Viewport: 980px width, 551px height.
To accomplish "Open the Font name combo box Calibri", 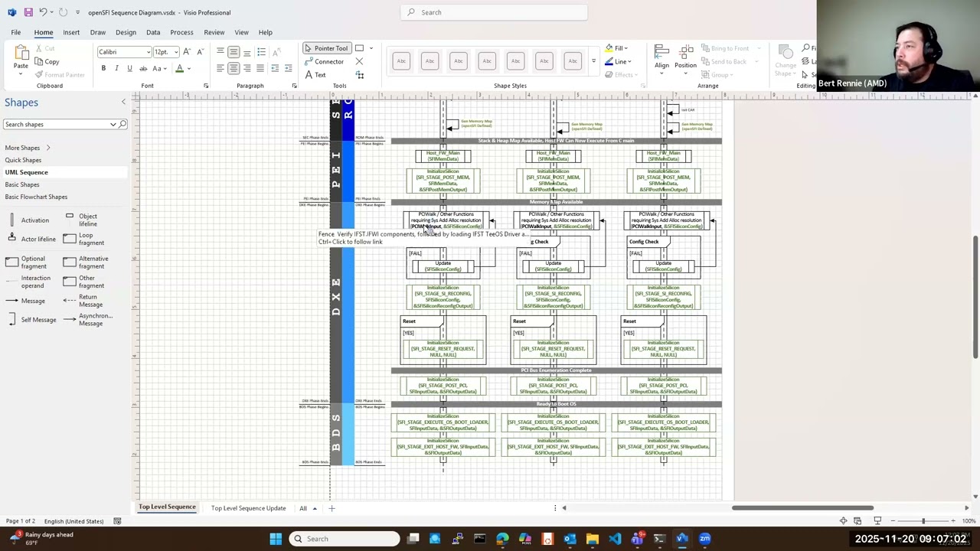I will [x=124, y=52].
